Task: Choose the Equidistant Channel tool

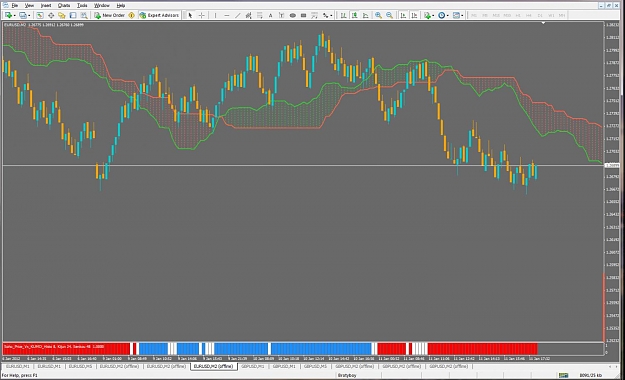Action: click(249, 15)
